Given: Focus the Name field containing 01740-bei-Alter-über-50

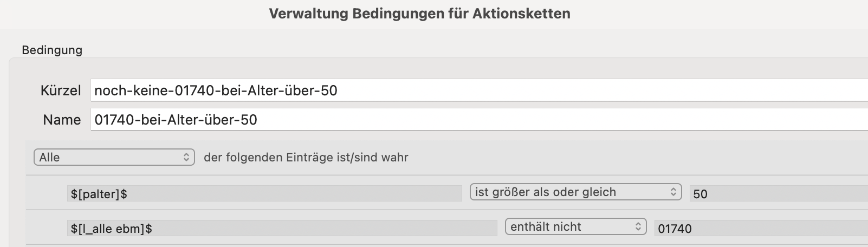Looking at the screenshot, I should [479, 120].
